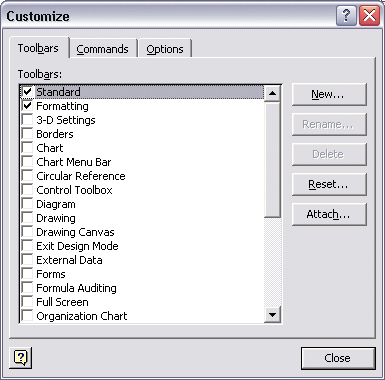This screenshot has height=380, width=385.
Task: Click the title bar question-mark help button
Action: tap(346, 15)
